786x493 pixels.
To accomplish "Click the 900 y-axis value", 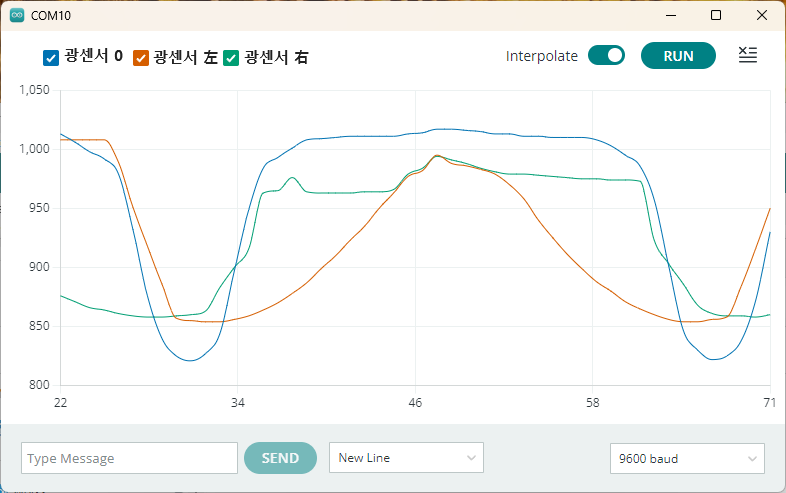I will 40,267.
